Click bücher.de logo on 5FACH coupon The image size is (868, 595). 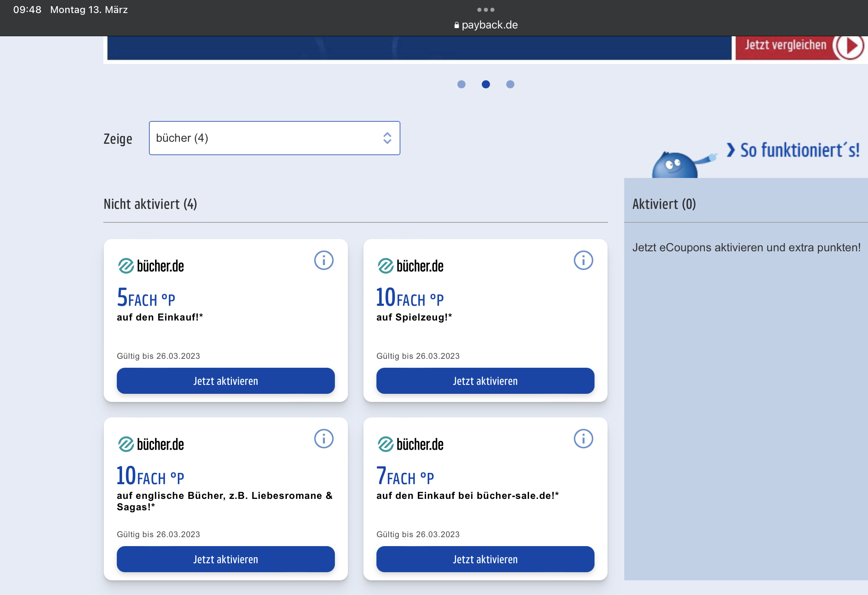(x=151, y=266)
